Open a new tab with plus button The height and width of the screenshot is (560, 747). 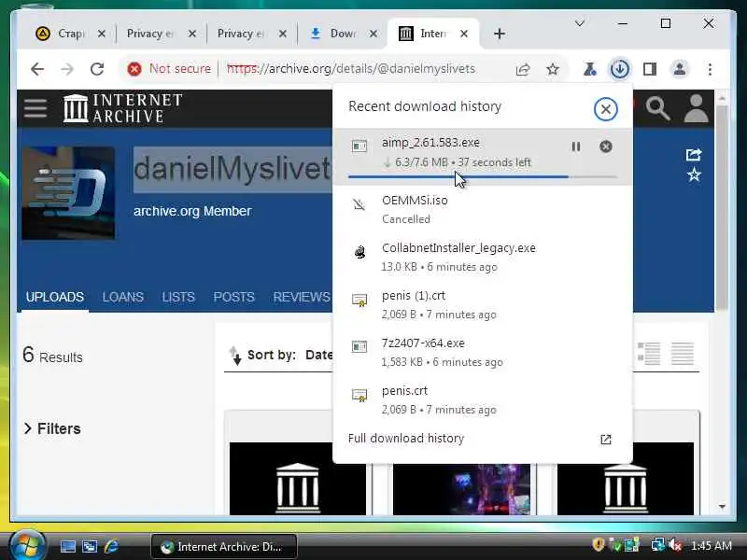(x=500, y=34)
